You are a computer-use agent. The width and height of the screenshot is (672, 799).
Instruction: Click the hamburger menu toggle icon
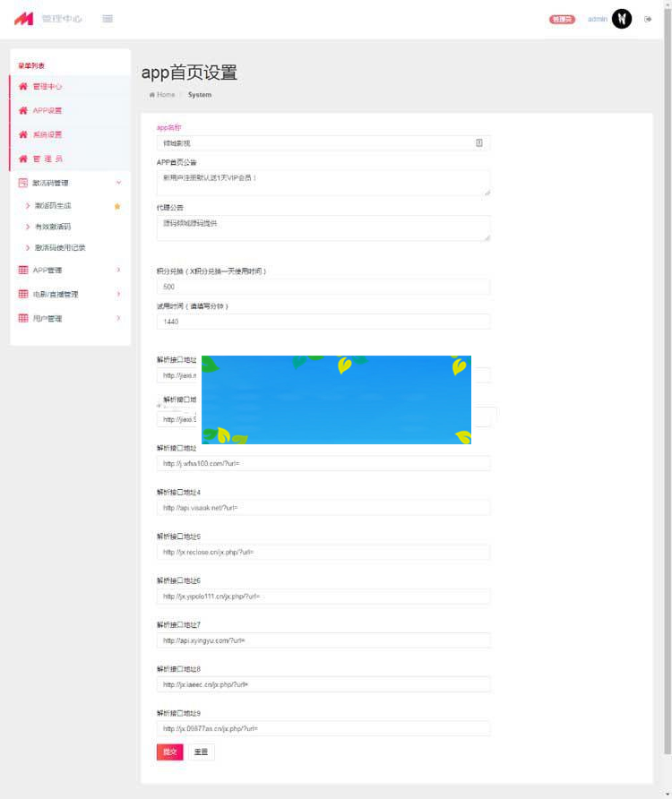pyautogui.click(x=108, y=19)
